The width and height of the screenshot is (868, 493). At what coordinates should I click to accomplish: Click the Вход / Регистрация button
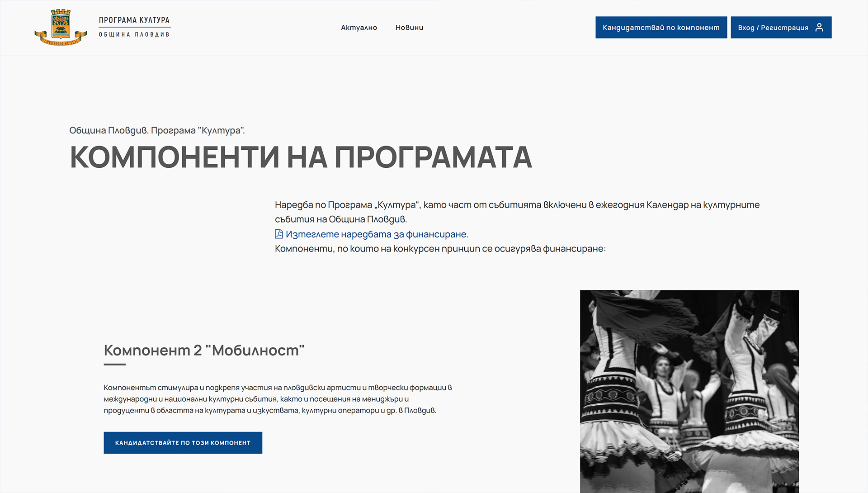[781, 28]
